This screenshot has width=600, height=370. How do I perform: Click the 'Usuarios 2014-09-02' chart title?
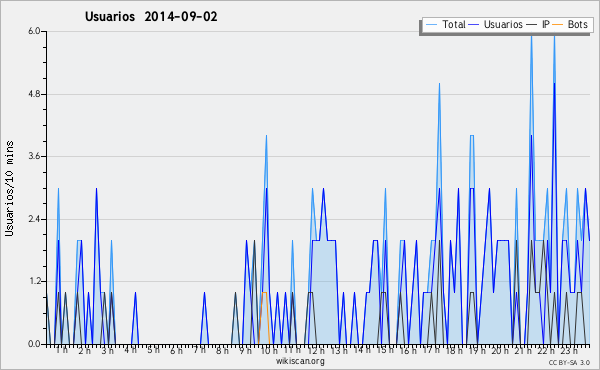(151, 16)
